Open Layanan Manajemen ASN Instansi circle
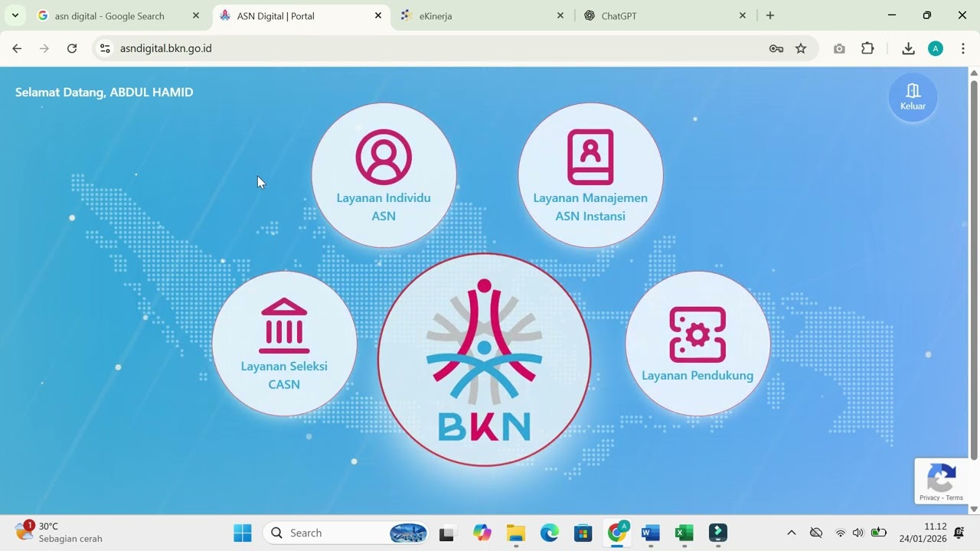980x551 pixels. [590, 175]
